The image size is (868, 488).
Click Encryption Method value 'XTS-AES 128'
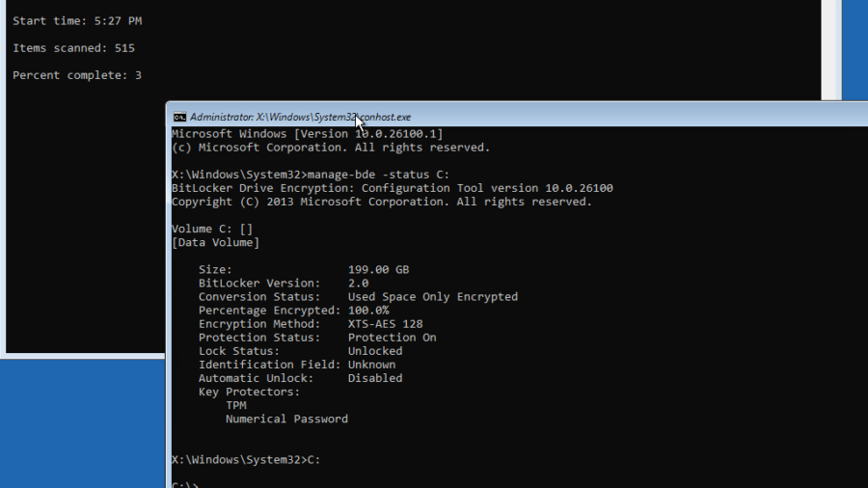(385, 324)
